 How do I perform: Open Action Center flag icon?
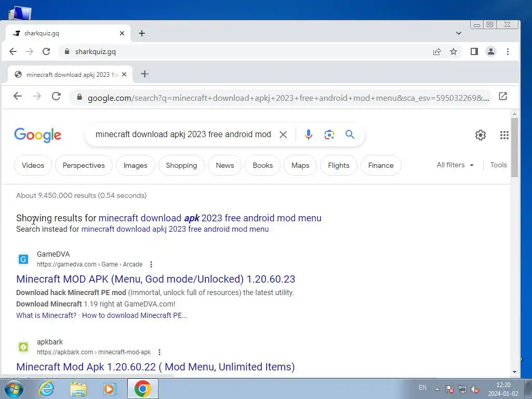[449, 389]
